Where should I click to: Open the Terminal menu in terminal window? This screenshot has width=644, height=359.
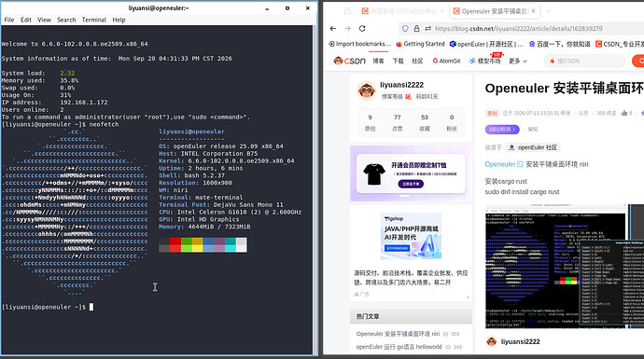point(94,20)
